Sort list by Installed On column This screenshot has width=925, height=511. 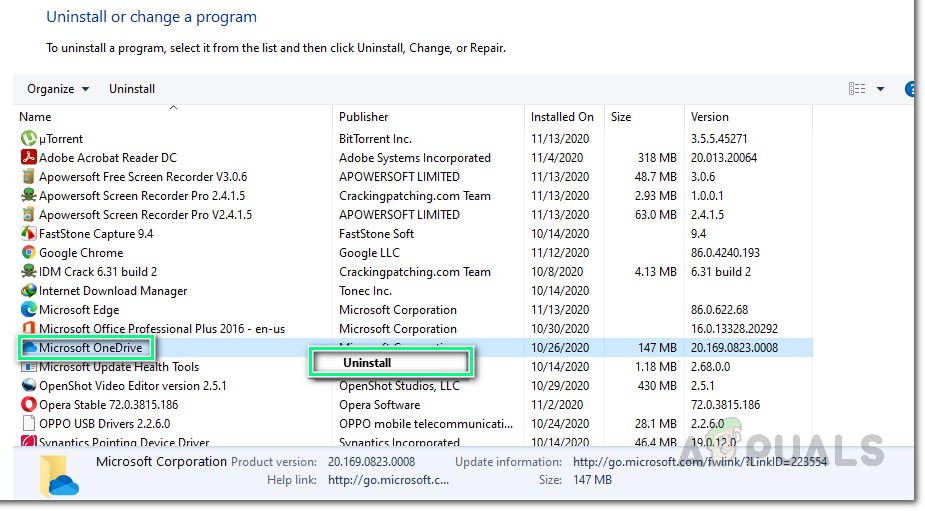click(x=562, y=117)
